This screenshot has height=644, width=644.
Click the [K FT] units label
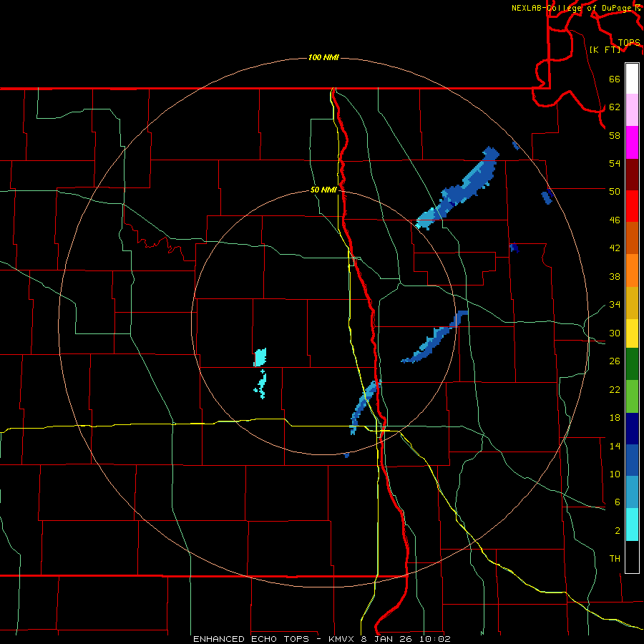(x=605, y=50)
